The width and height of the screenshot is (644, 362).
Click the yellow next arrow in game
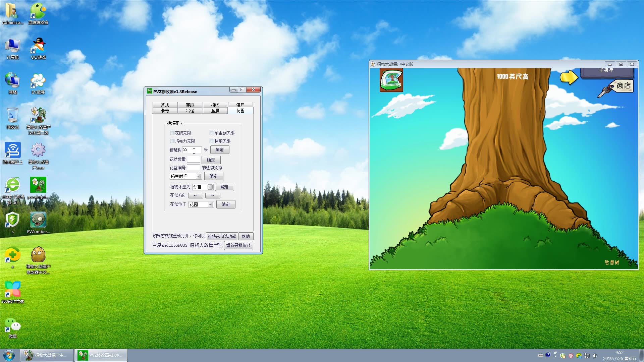pyautogui.click(x=569, y=77)
